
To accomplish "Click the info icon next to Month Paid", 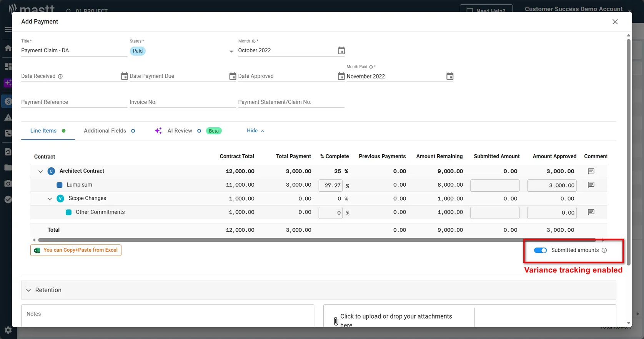I will [x=371, y=67].
